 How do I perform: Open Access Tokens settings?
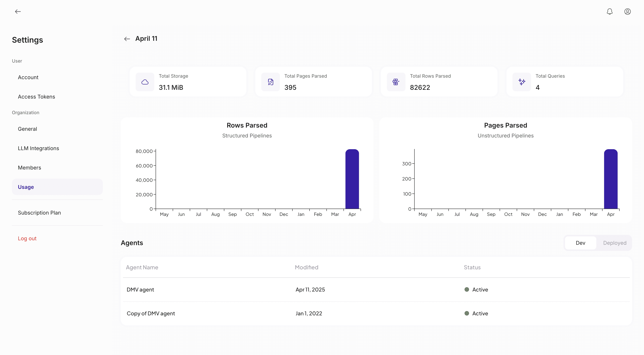[36, 97]
